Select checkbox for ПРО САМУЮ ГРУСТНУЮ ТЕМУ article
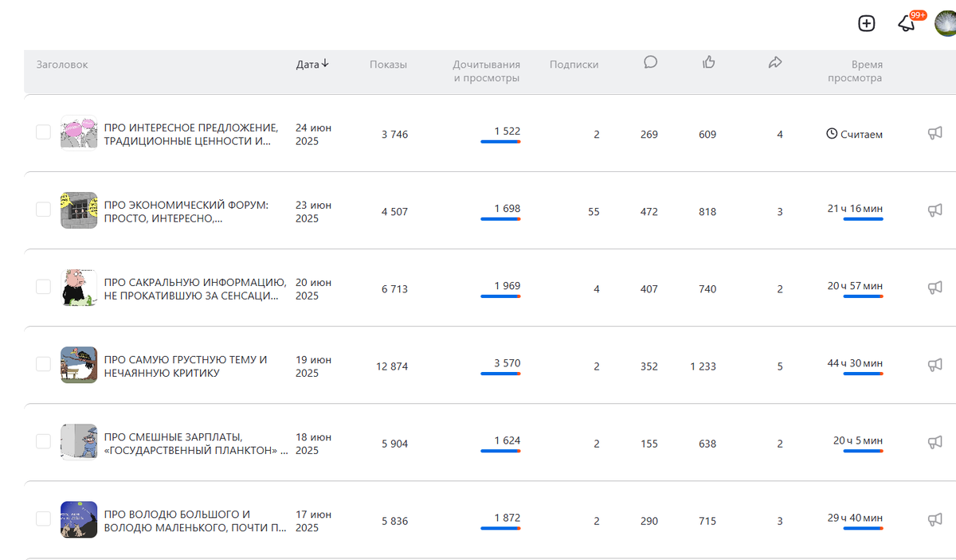Viewport: 956px width, 560px height. (43, 364)
